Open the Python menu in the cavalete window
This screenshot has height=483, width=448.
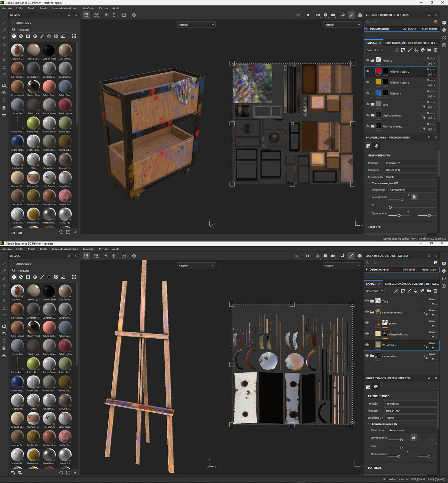103,249
